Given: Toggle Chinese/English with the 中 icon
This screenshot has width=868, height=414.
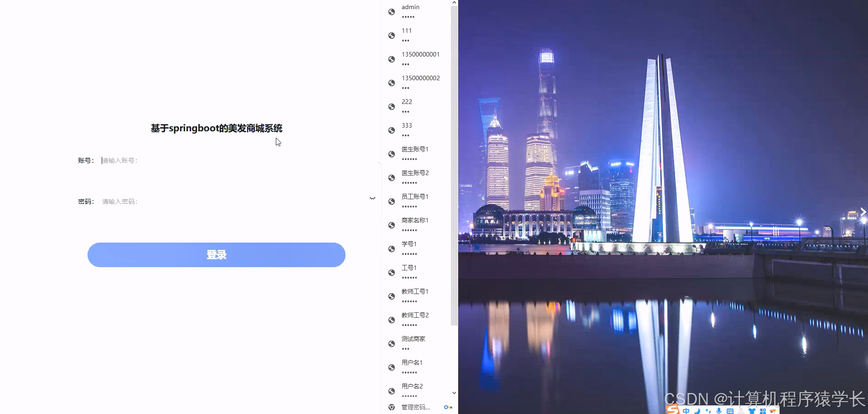Looking at the screenshot, I should point(686,410).
